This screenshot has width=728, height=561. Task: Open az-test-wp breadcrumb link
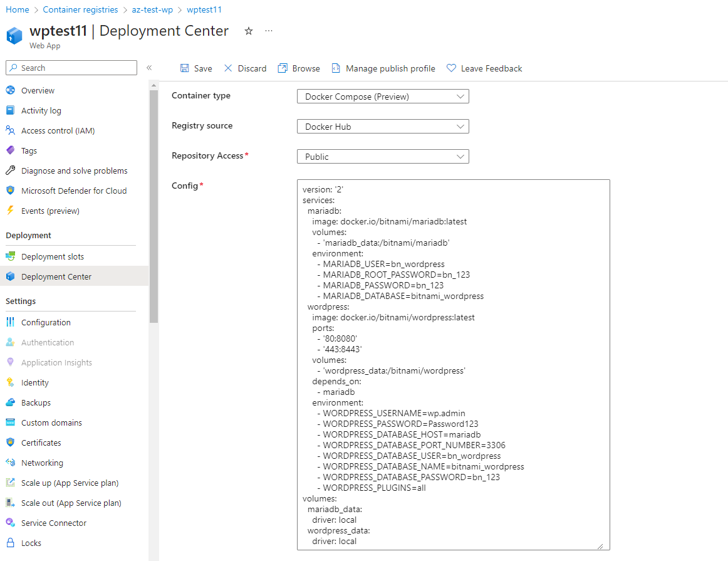(152, 10)
